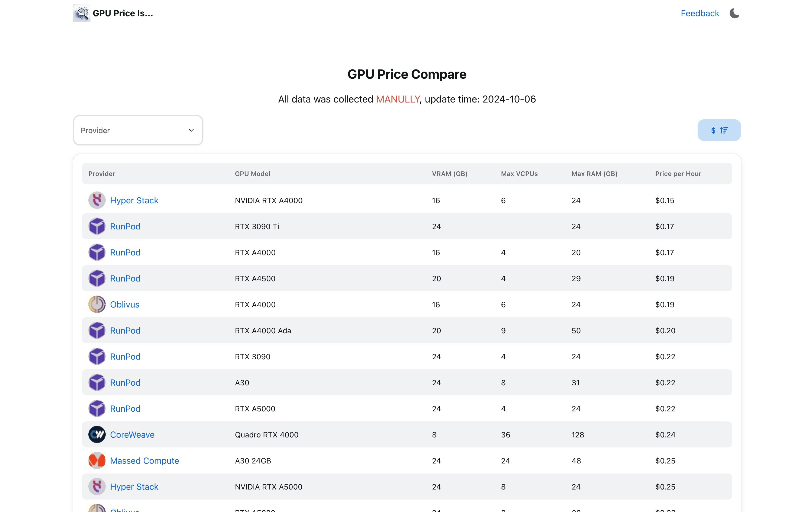Click Hyper Stack logo in RTX A5000 row
The height and width of the screenshot is (512, 812).
point(97,487)
